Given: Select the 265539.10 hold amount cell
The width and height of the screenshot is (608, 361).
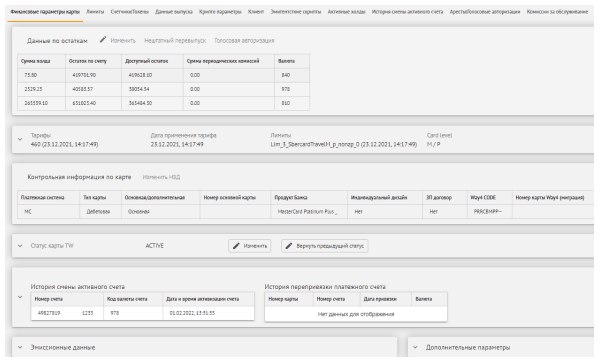Looking at the screenshot, I should point(41,103).
